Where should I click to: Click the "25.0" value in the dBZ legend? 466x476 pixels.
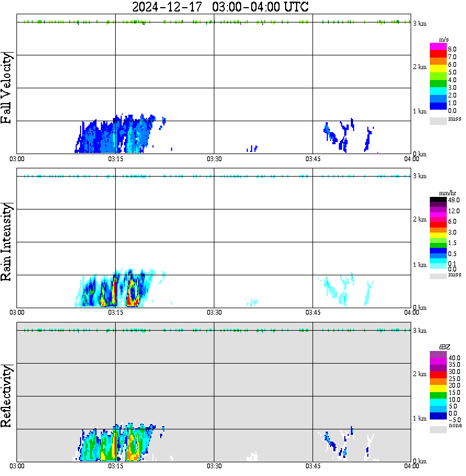pos(454,379)
